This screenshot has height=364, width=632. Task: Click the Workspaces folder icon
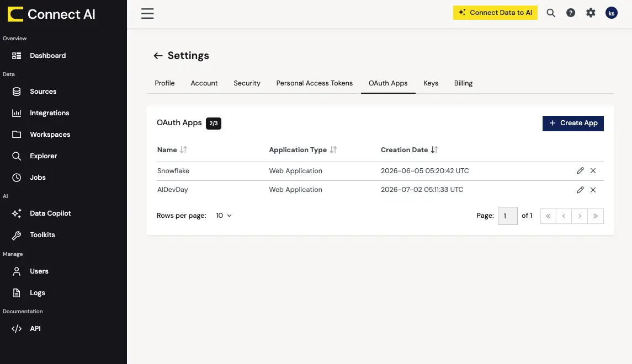pyautogui.click(x=17, y=135)
